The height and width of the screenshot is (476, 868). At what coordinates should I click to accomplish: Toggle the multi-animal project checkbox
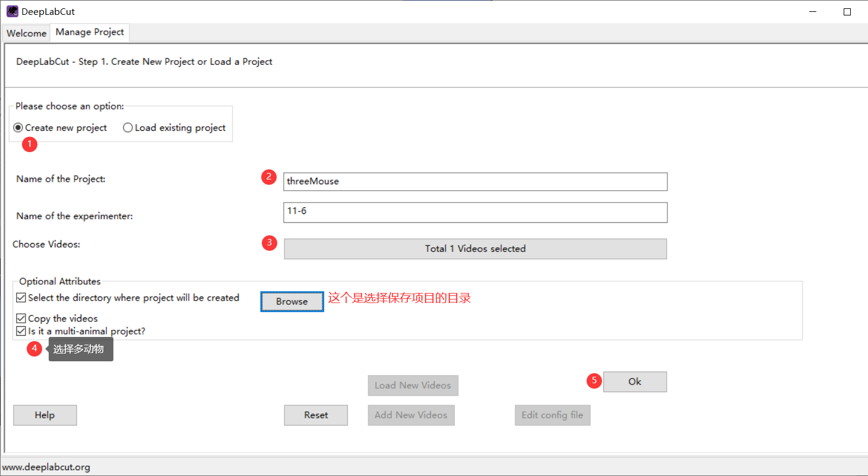(x=21, y=331)
